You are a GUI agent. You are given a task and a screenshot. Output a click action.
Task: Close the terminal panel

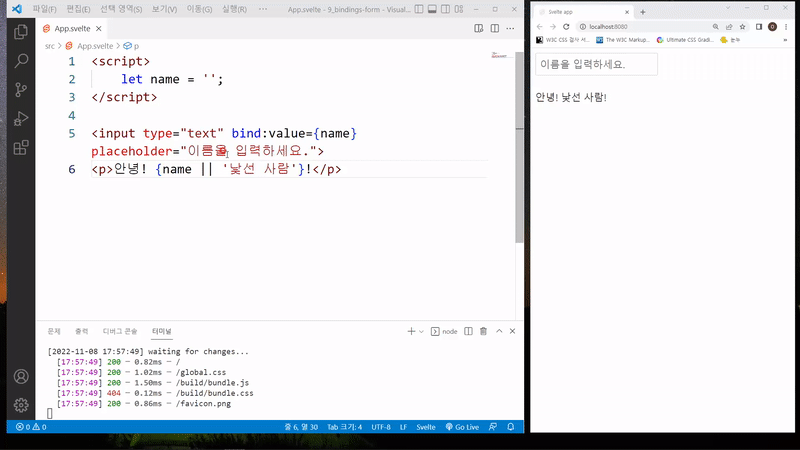point(512,331)
